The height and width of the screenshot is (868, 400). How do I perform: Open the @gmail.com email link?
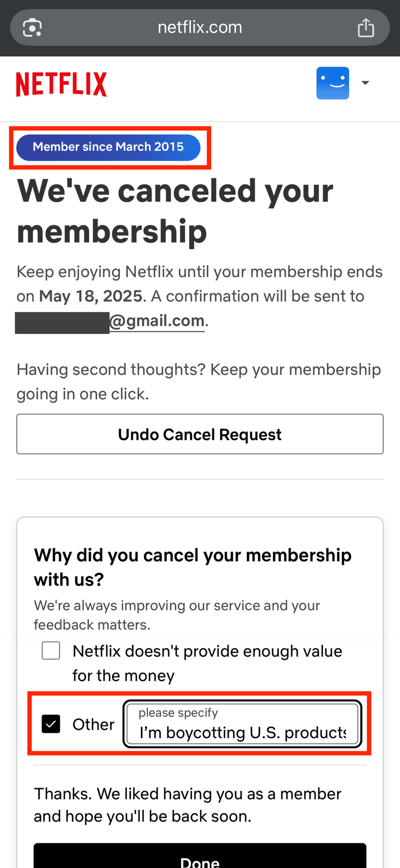tap(157, 320)
